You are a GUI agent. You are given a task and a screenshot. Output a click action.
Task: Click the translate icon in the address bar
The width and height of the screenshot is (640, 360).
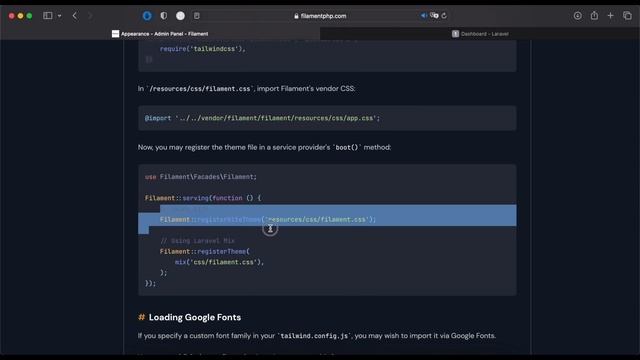(434, 16)
